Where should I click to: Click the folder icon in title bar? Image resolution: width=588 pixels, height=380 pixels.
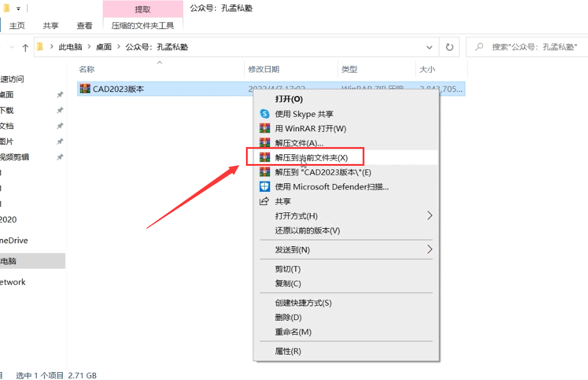click(7, 7)
